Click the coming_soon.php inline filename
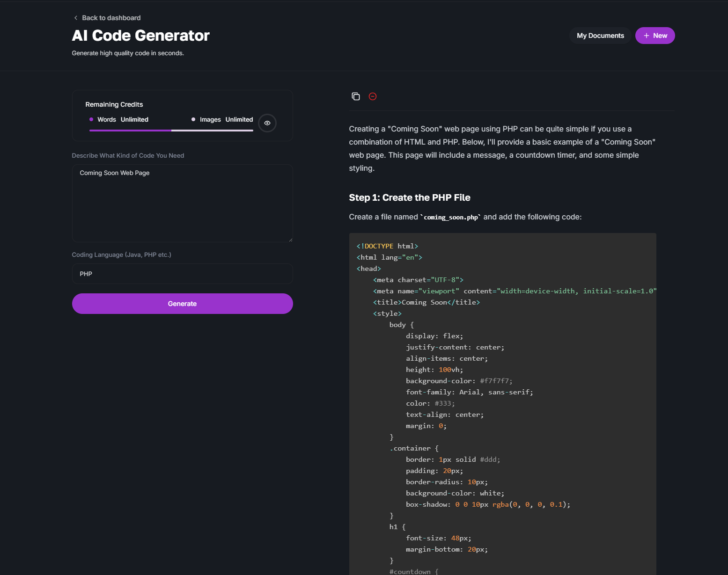 click(x=451, y=217)
